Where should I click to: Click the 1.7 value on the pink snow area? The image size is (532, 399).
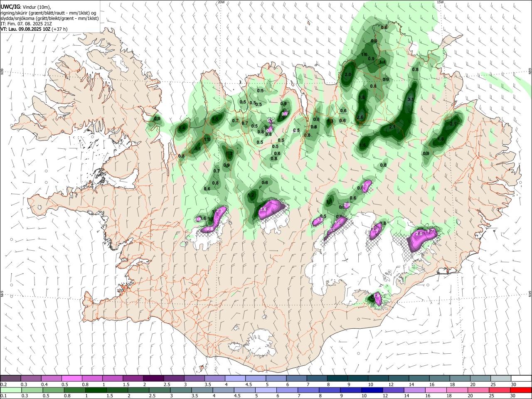(x=431, y=231)
